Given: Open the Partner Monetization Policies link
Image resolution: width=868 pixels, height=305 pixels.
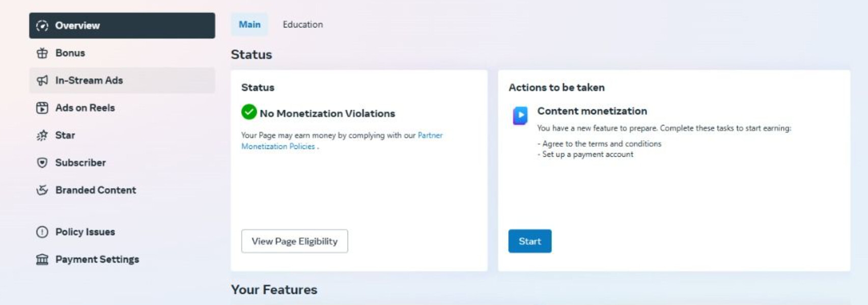Looking at the screenshot, I should coord(342,141).
